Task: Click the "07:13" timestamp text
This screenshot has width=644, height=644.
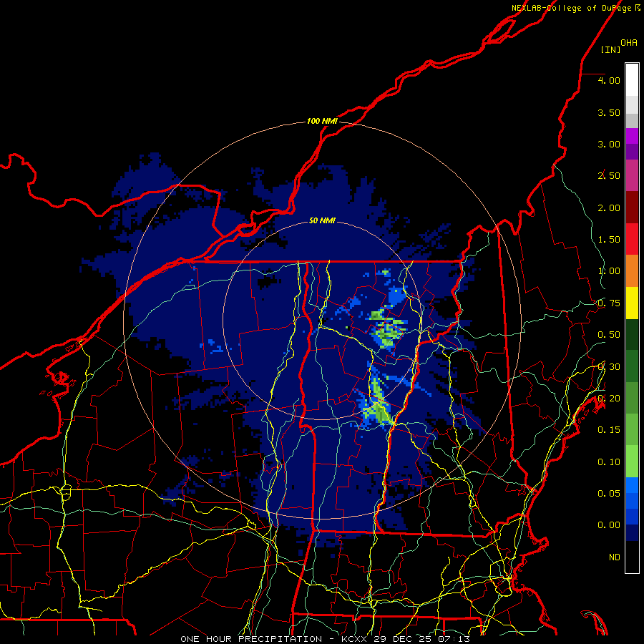Action: pyautogui.click(x=454, y=639)
